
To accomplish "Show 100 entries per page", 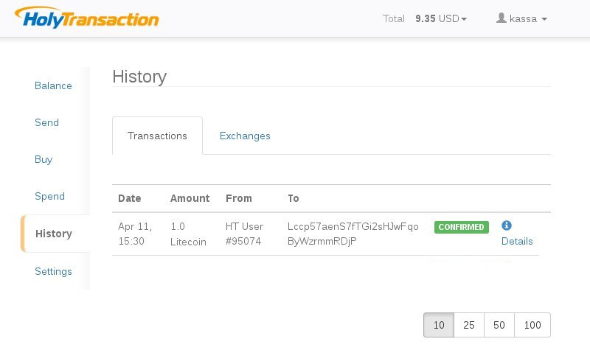I will tap(532, 325).
